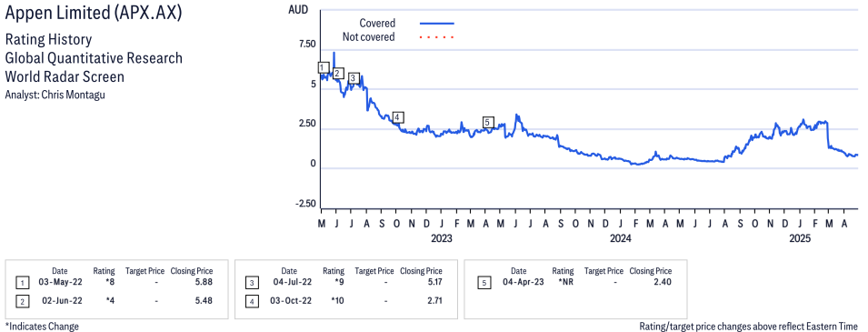Click the 2024 year label on the axis

tap(621, 238)
